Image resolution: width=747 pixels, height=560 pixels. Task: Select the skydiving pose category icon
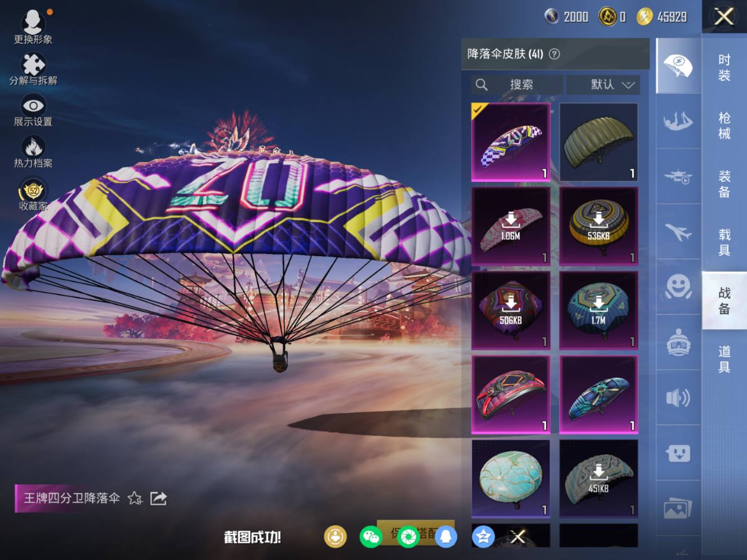(x=678, y=121)
